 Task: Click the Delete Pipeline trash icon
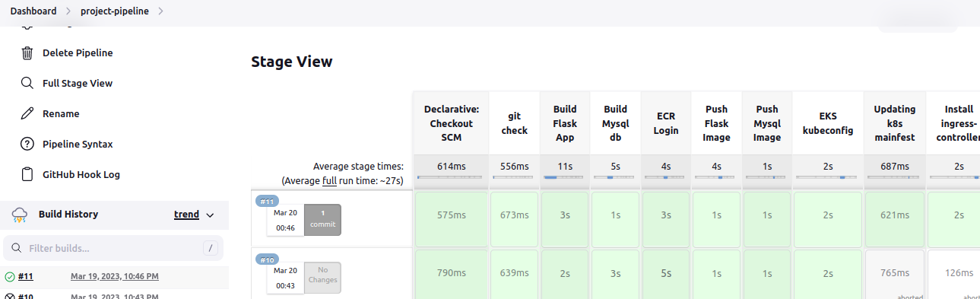click(x=27, y=53)
